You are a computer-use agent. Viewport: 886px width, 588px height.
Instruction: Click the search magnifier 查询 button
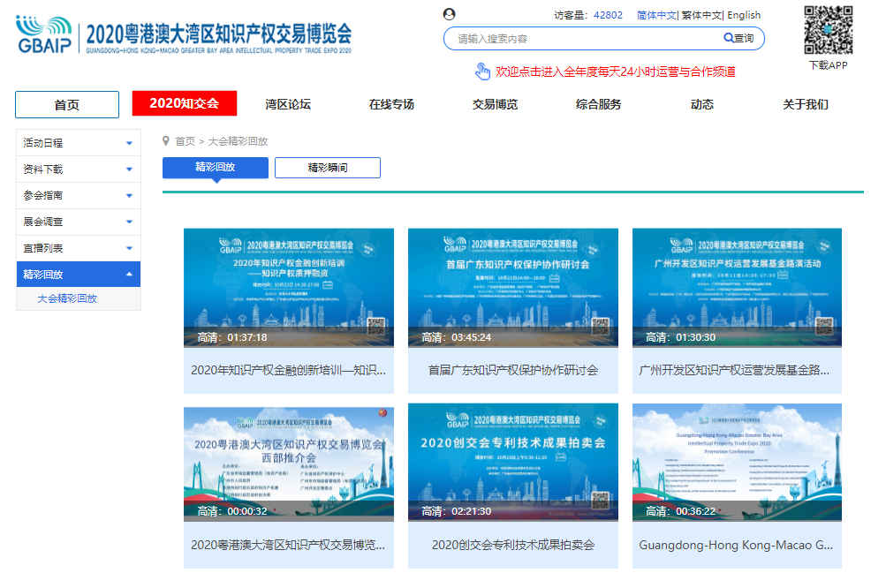click(x=739, y=38)
